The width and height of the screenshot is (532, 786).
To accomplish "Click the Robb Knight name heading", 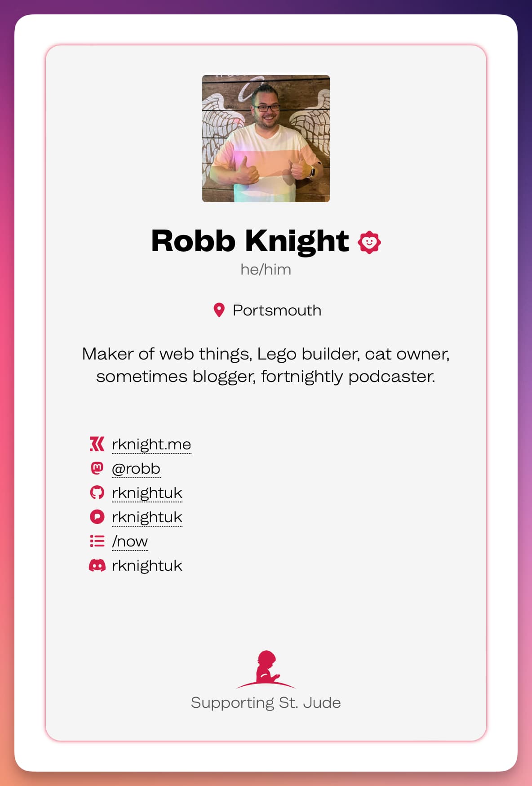I will [x=250, y=241].
